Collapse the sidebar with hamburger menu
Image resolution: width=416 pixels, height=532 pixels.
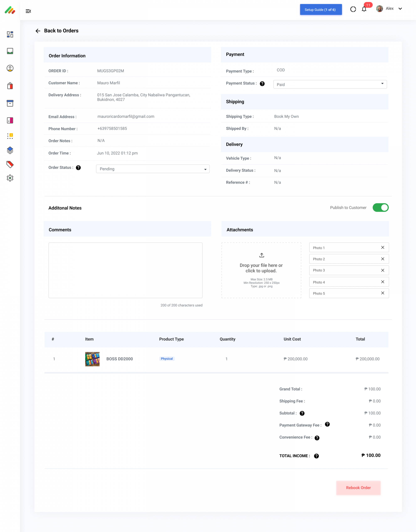(x=28, y=11)
